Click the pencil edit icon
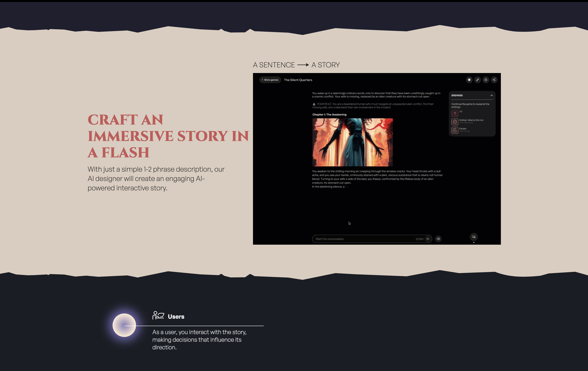This screenshot has width=588, height=371. point(477,80)
